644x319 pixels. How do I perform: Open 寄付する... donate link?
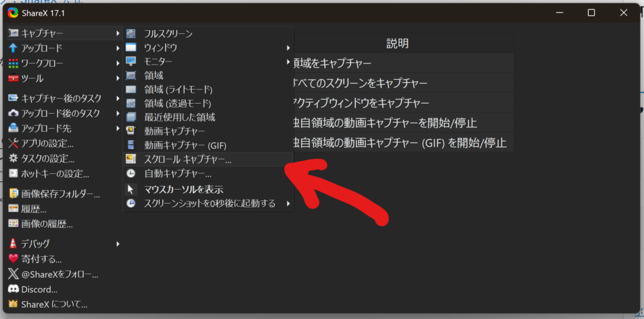tap(65, 259)
